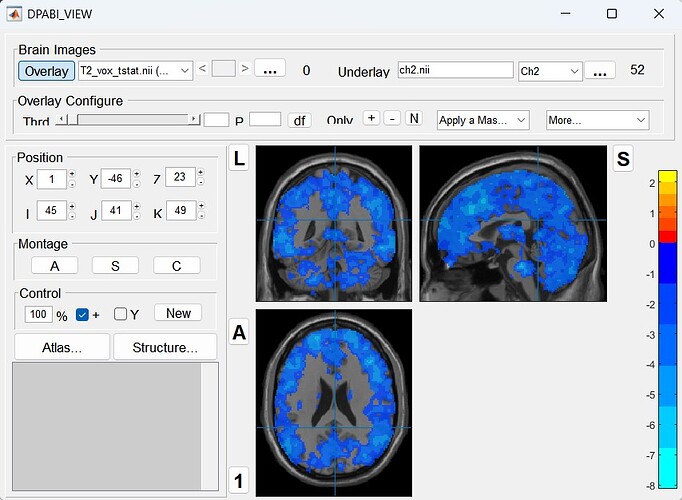Click the L orientation label button
The height and width of the screenshot is (500, 682).
pos(239,158)
